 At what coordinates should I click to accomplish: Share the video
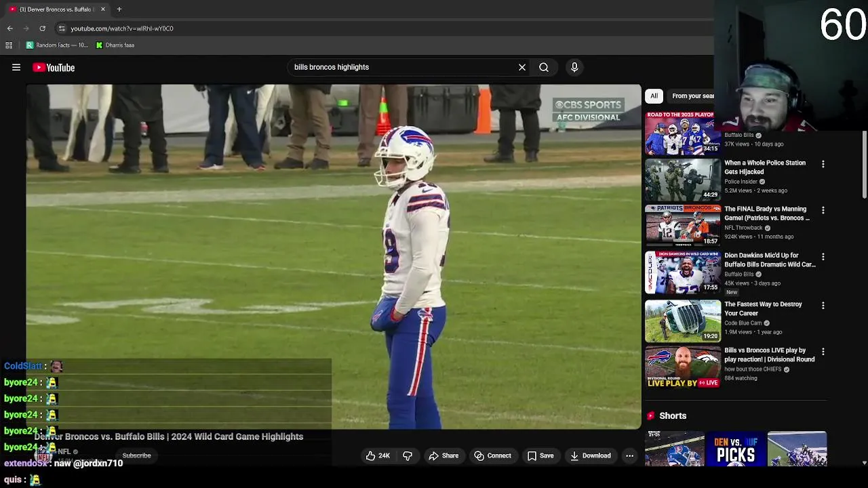(443, 455)
